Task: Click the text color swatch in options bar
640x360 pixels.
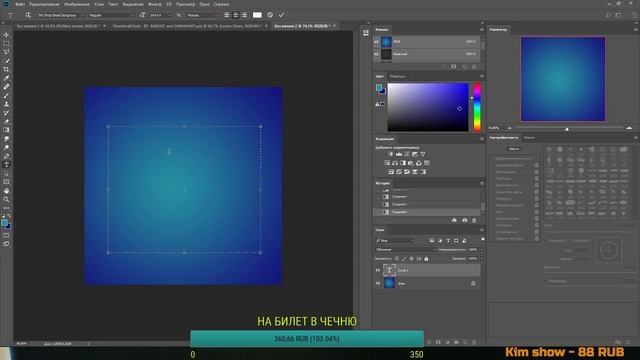Action: click(257, 15)
